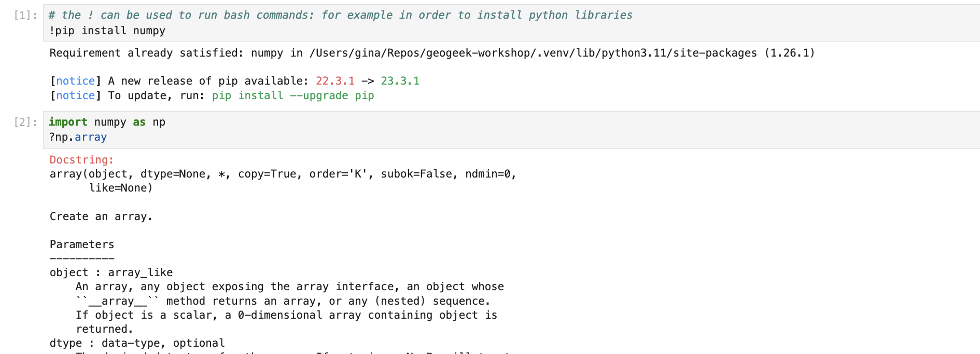The width and height of the screenshot is (980, 354).
Task: Click the 'Requirement already satisfied' output line
Action: (432, 53)
